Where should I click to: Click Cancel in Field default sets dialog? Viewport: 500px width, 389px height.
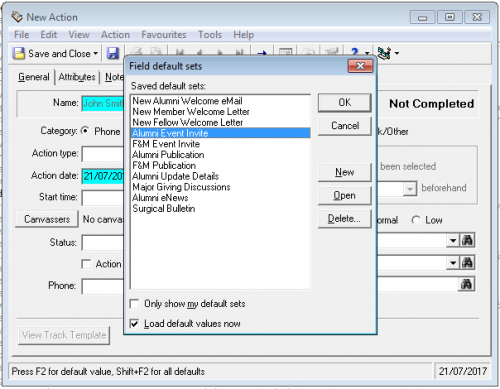(345, 126)
